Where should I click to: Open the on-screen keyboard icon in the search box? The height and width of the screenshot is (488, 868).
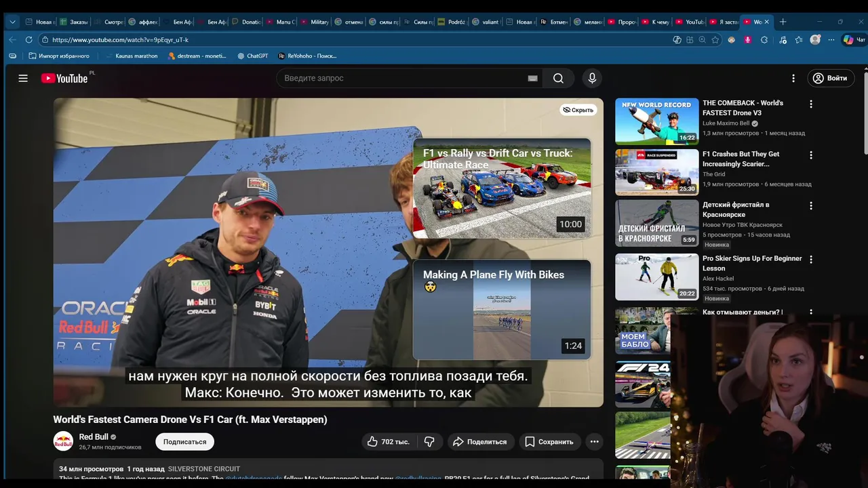[532, 79]
